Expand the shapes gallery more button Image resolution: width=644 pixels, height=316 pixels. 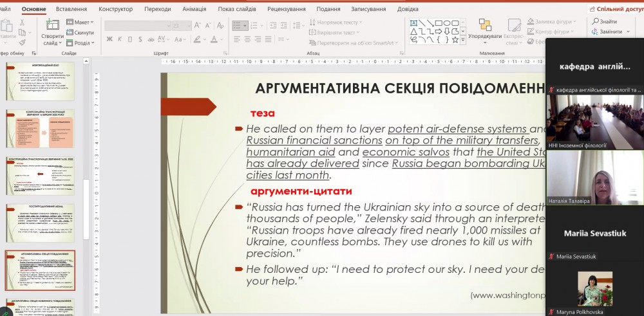click(463, 40)
